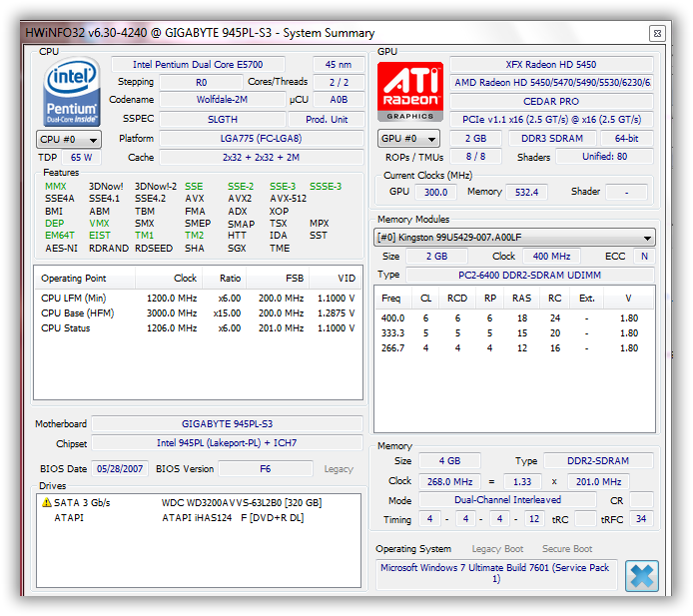Click the MMX feature label
693x616 pixels.
[55, 187]
